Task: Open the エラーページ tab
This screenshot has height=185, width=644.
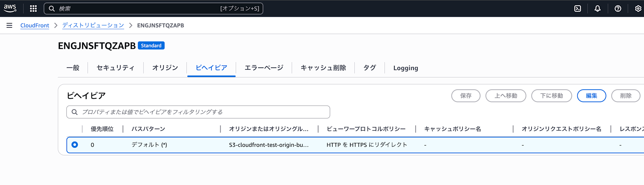Action: [264, 68]
